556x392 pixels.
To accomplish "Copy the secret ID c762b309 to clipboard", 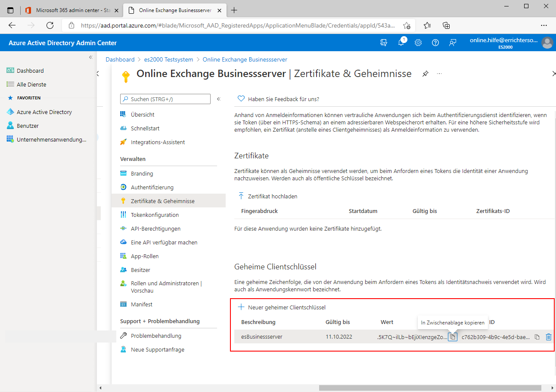I will (x=537, y=337).
